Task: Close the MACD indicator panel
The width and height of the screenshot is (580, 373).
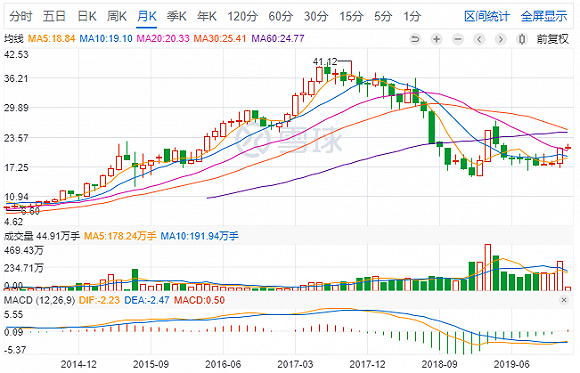Action: (564, 300)
